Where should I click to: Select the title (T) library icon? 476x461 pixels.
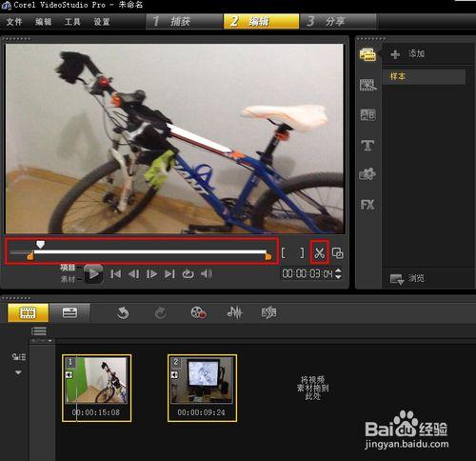click(x=367, y=146)
